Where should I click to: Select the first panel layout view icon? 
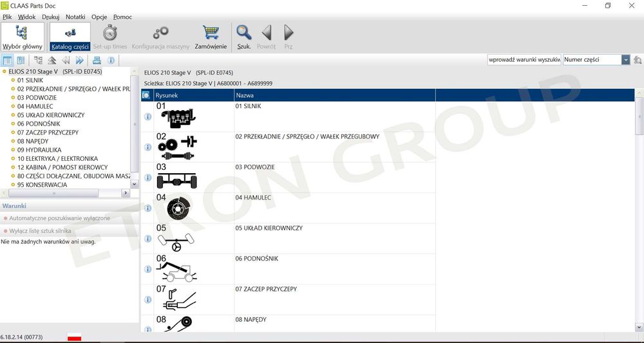click(7, 60)
